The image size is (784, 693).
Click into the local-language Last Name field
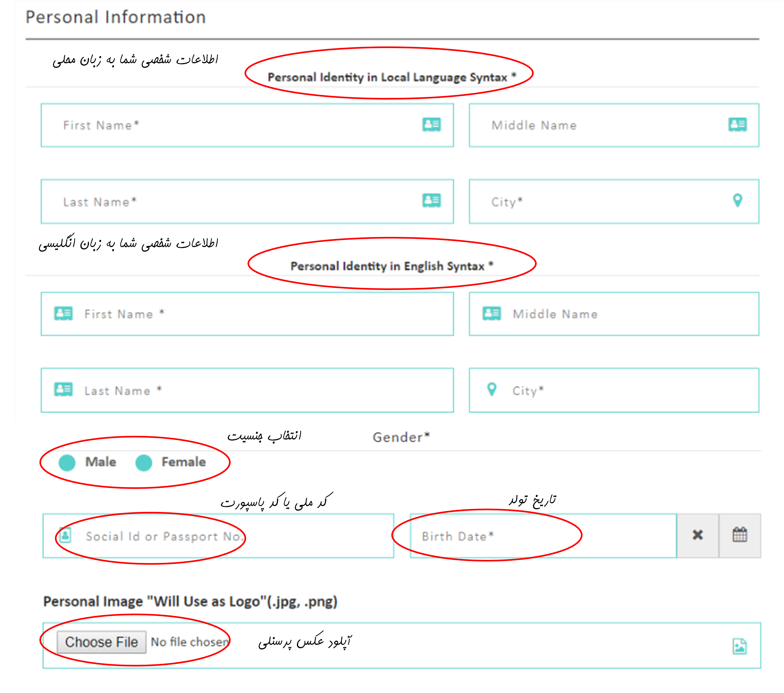(x=230, y=202)
